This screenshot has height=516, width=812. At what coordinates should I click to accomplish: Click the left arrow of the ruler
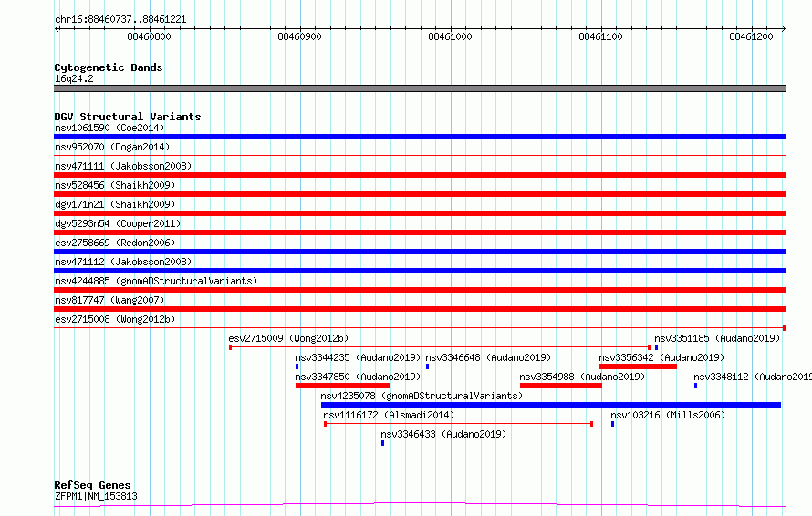click(57, 28)
